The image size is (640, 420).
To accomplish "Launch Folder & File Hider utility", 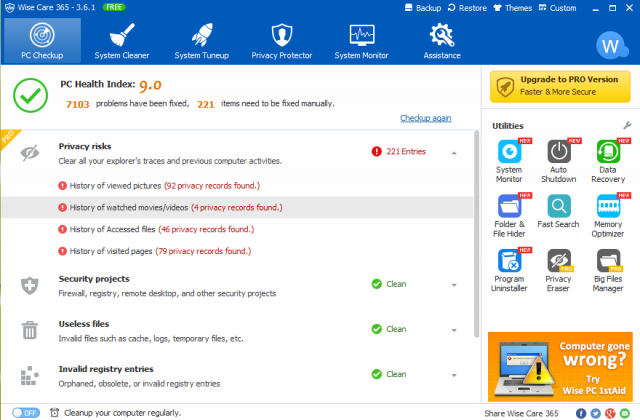I will pos(509,216).
